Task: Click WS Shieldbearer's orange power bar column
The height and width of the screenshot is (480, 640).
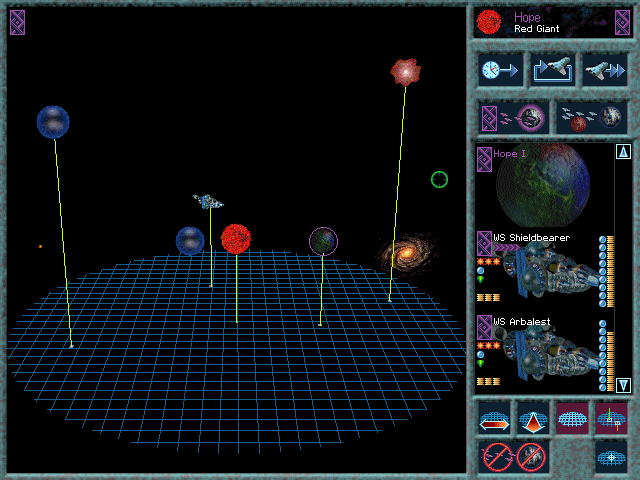Action: (611, 271)
